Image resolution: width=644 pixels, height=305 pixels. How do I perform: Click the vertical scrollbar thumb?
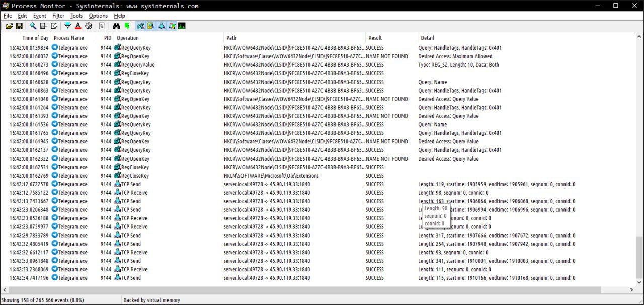tap(639, 256)
